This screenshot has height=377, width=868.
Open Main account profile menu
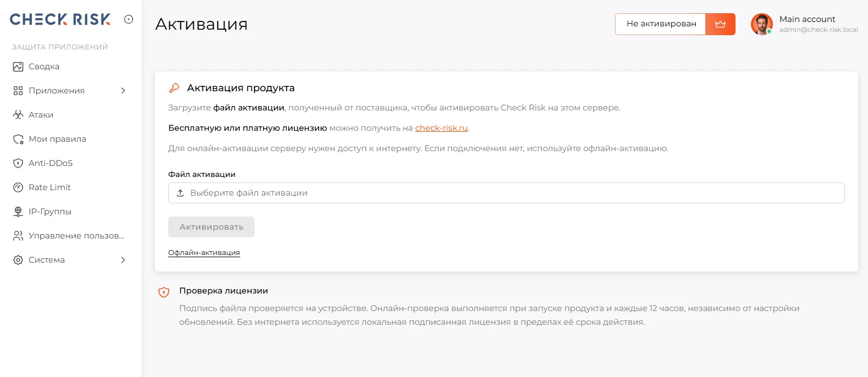pyautogui.click(x=804, y=24)
